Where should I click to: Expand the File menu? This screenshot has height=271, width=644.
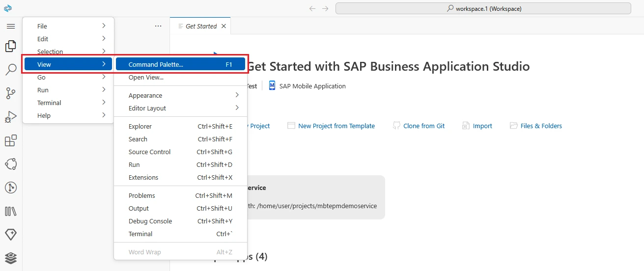coord(68,26)
